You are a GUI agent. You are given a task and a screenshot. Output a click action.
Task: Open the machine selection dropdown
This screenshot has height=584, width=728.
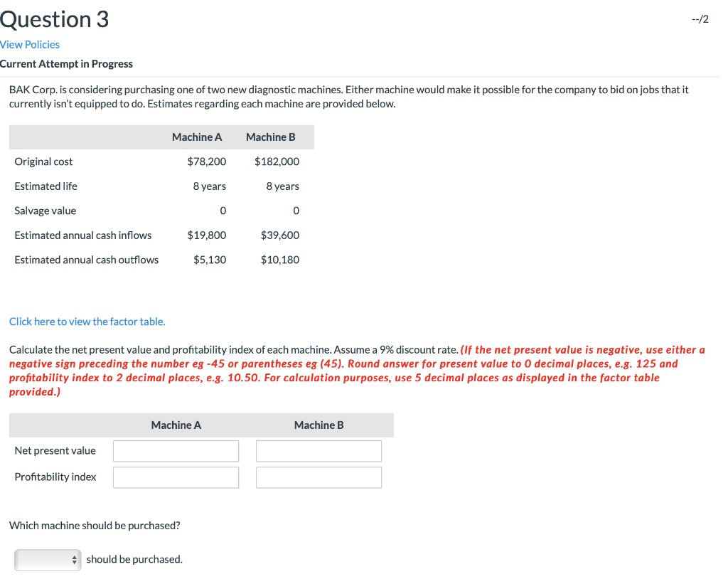tap(43, 560)
